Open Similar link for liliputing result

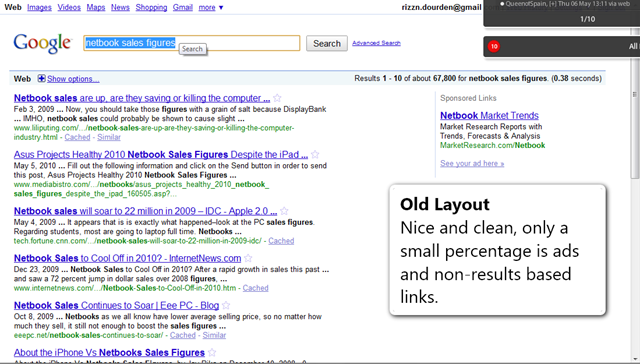109,137
